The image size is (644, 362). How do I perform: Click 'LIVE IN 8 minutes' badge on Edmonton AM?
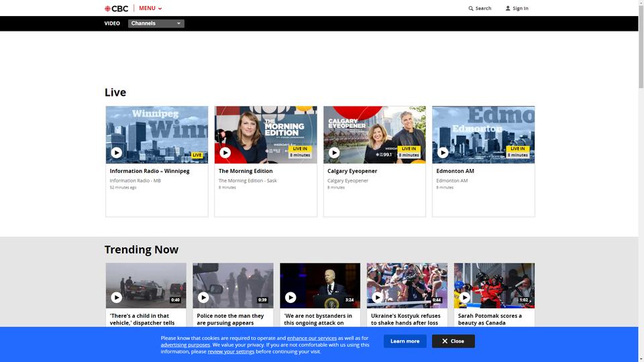point(517,152)
